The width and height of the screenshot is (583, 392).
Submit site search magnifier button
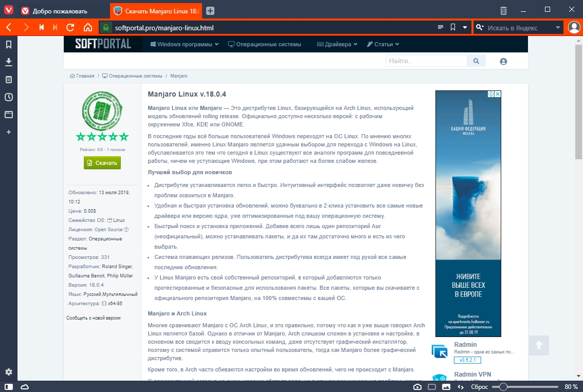click(x=476, y=61)
